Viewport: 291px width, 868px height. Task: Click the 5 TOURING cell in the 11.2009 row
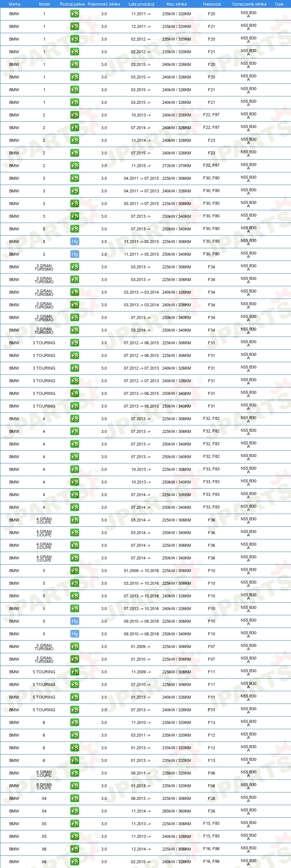pos(44,672)
